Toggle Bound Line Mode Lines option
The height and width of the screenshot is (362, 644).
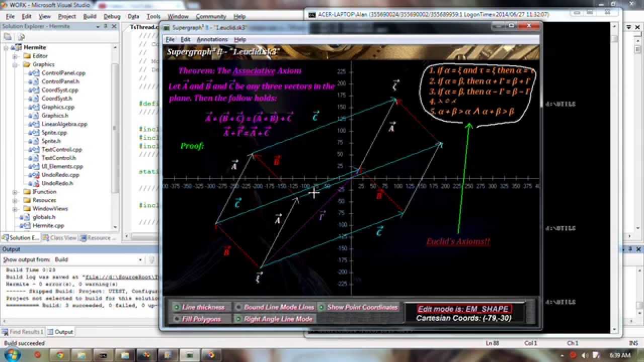tap(275, 307)
